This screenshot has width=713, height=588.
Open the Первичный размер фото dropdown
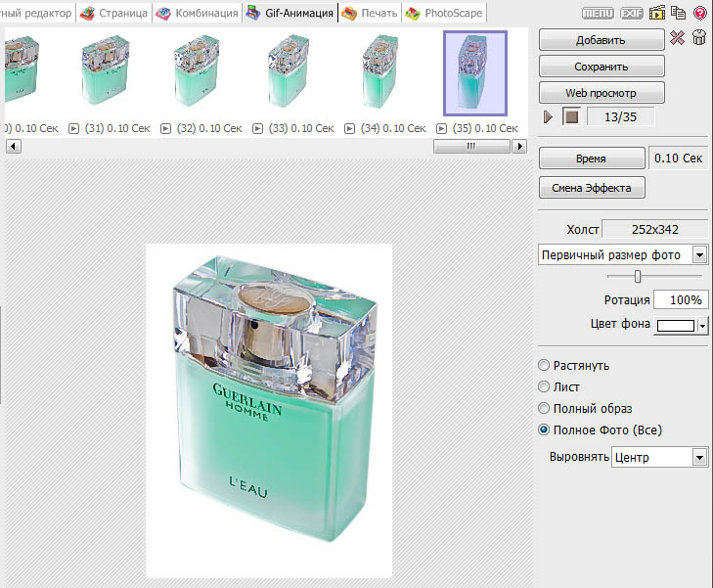(623, 254)
